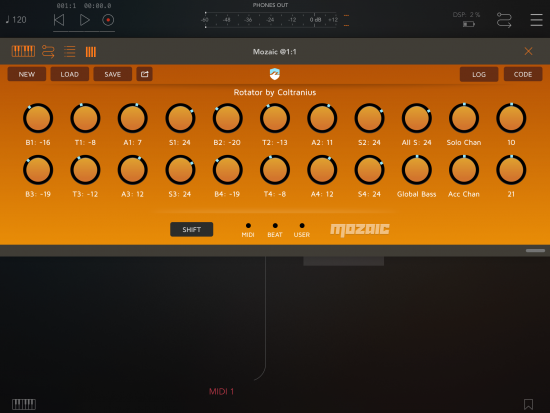Image resolution: width=550 pixels, height=413 pixels.
Task: Adjust the Global Bass knob
Action: click(416, 170)
